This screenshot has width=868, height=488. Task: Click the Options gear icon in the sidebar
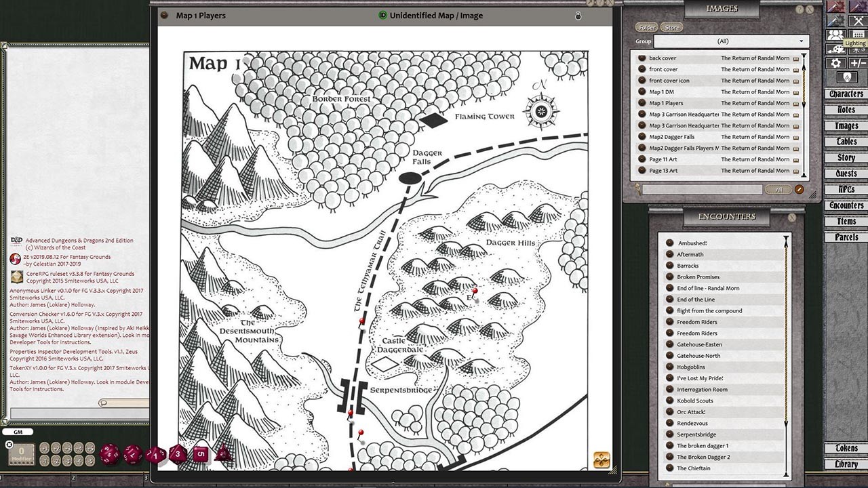(x=835, y=62)
